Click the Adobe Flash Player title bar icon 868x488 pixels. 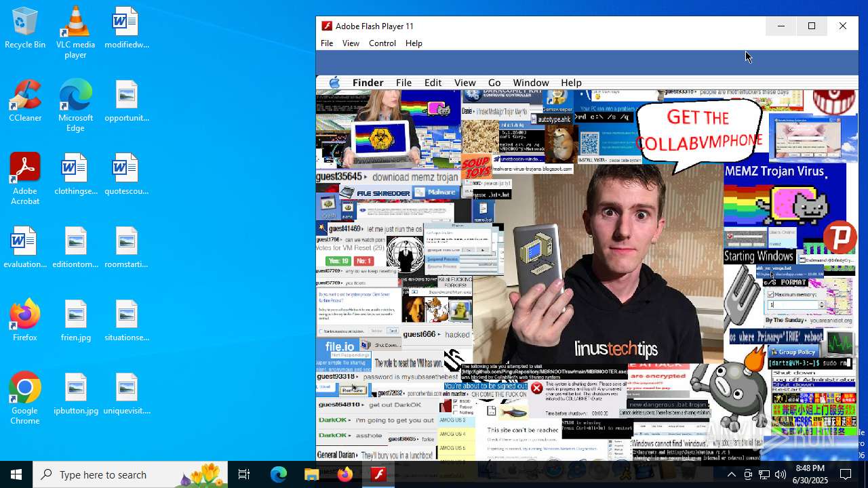pos(327,26)
